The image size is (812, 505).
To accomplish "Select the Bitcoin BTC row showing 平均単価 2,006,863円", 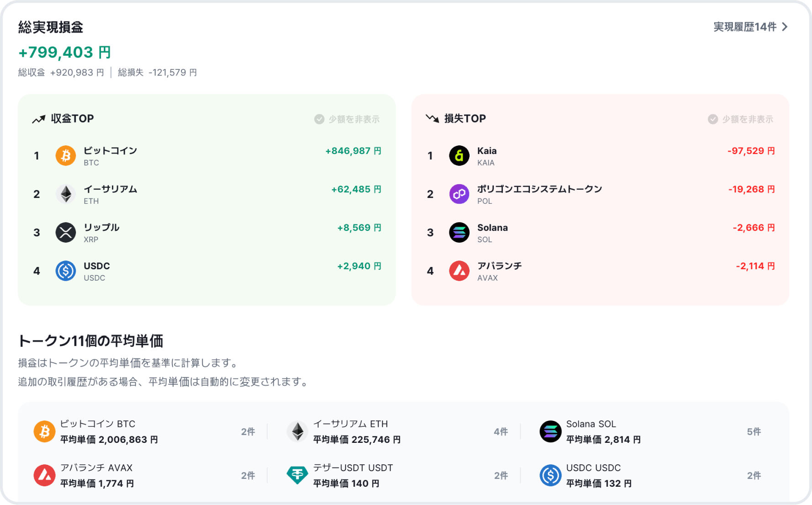I will (108, 431).
